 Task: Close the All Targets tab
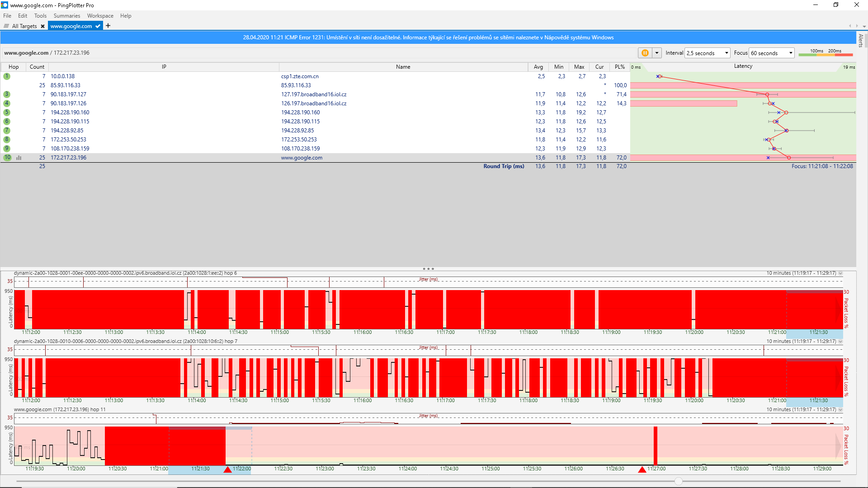click(43, 26)
